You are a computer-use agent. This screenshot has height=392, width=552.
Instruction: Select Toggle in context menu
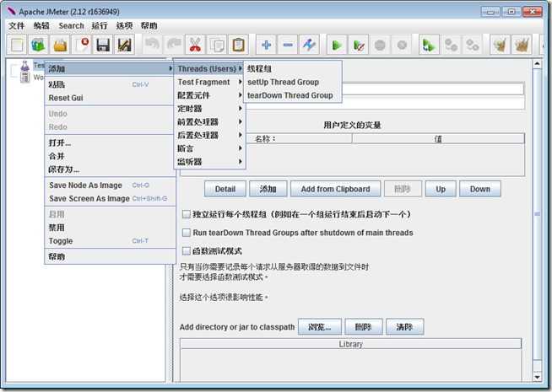(110, 241)
